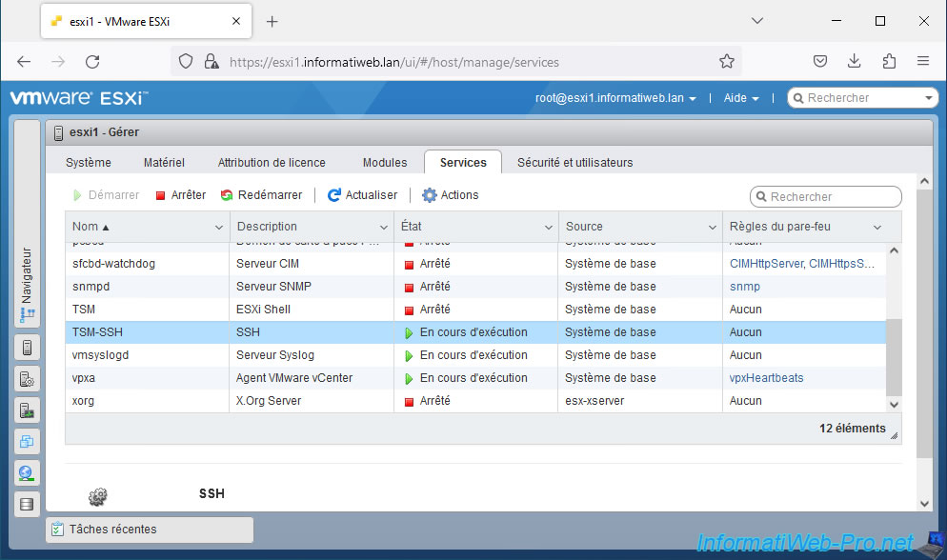
Task: Open the monitoring icon in navigator sidebar
Action: point(27,410)
